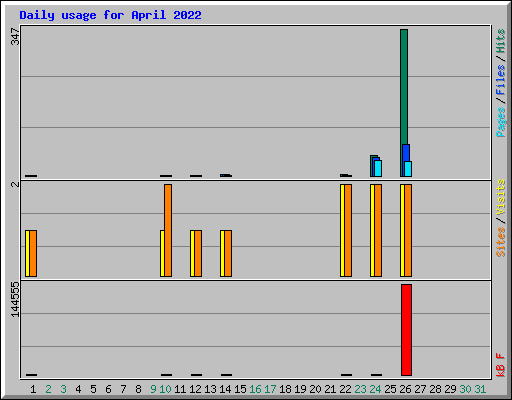Viewport: 512px width, 400px height.
Task: Click the tall orange Sites bar on day 10
Action: pos(168,230)
